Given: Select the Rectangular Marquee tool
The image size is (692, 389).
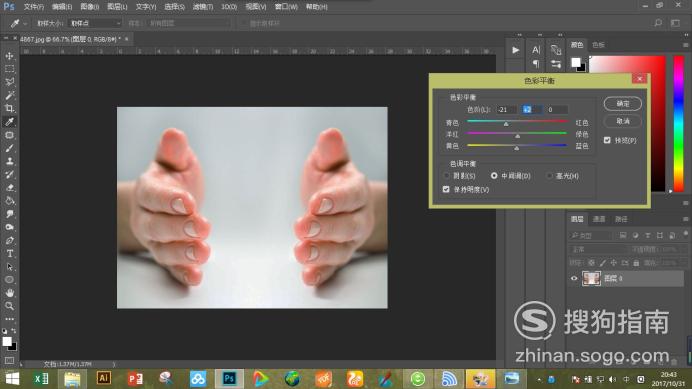Looking at the screenshot, I should 9,69.
